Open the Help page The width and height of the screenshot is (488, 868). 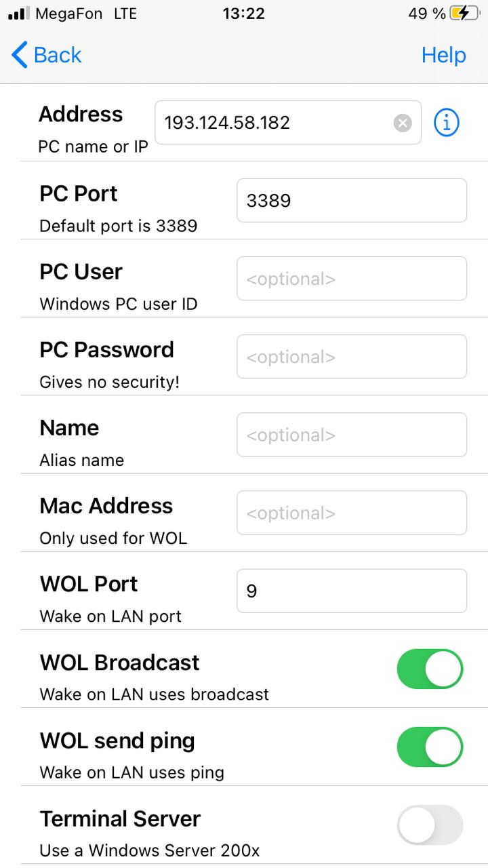(443, 55)
